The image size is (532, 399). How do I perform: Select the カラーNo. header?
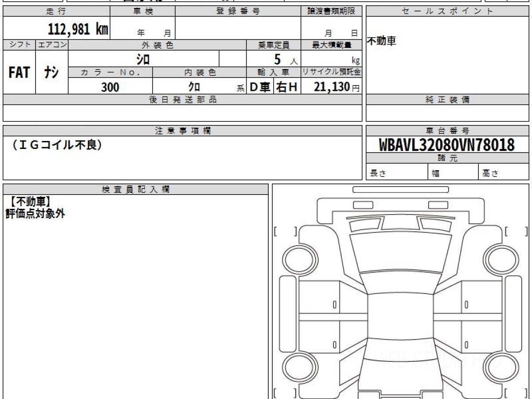point(110,72)
